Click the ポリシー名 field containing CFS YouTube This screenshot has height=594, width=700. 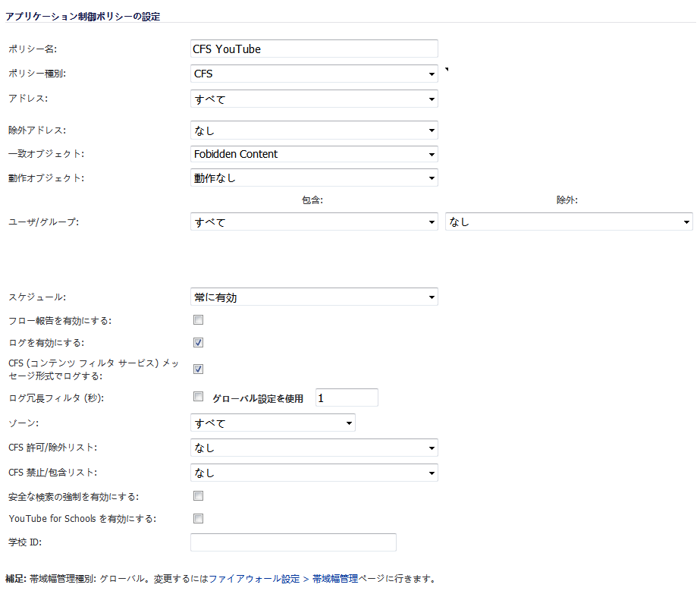pos(314,49)
